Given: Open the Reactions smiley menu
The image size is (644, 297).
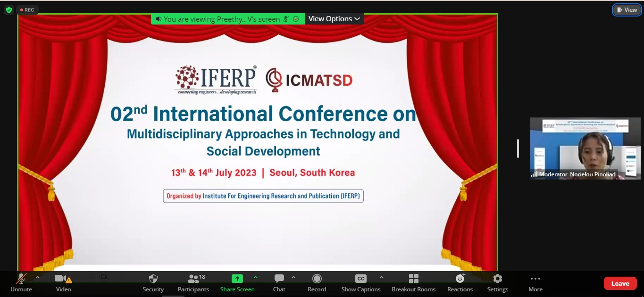Looking at the screenshot, I should [x=460, y=283].
